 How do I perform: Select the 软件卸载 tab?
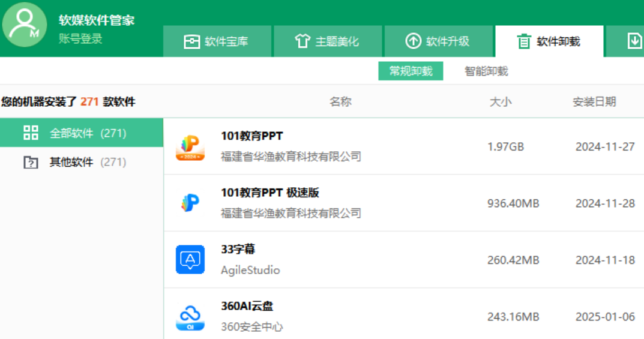(549, 41)
